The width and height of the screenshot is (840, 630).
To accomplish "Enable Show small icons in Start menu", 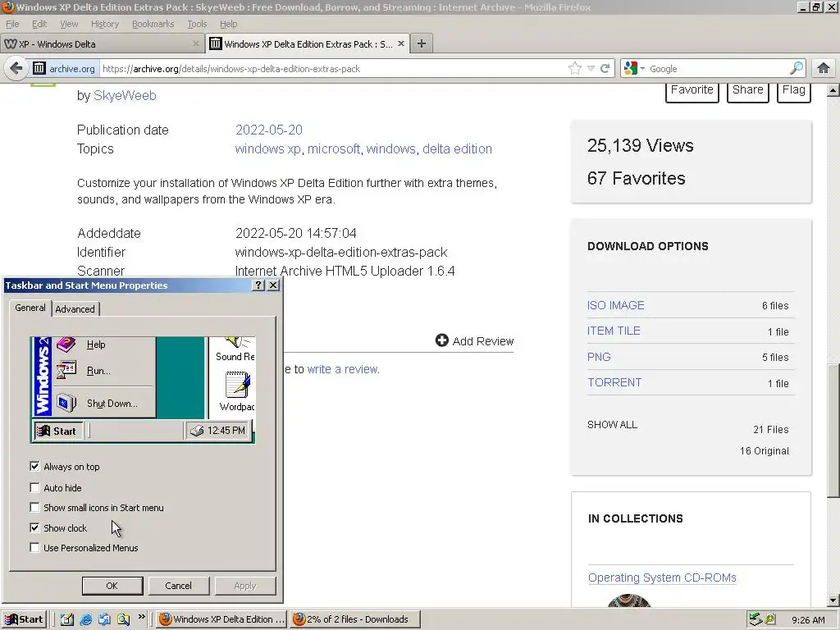I will click(x=34, y=507).
